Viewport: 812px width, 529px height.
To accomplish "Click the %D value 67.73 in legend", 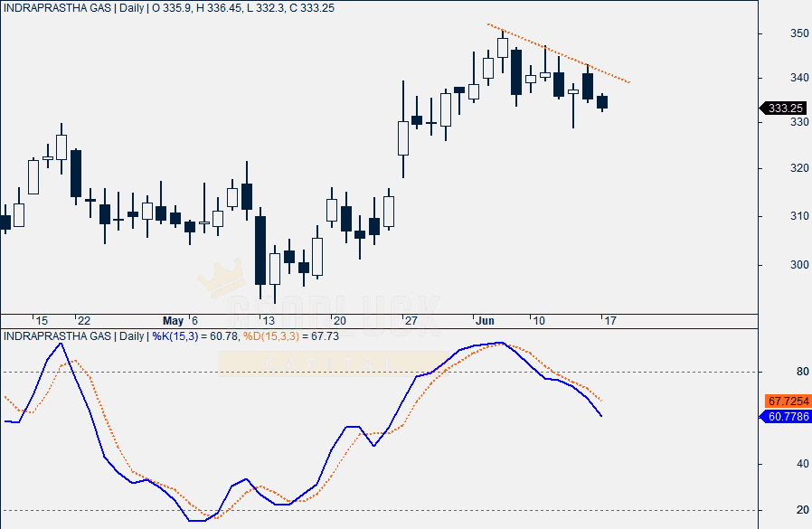I will pyautogui.click(x=325, y=336).
